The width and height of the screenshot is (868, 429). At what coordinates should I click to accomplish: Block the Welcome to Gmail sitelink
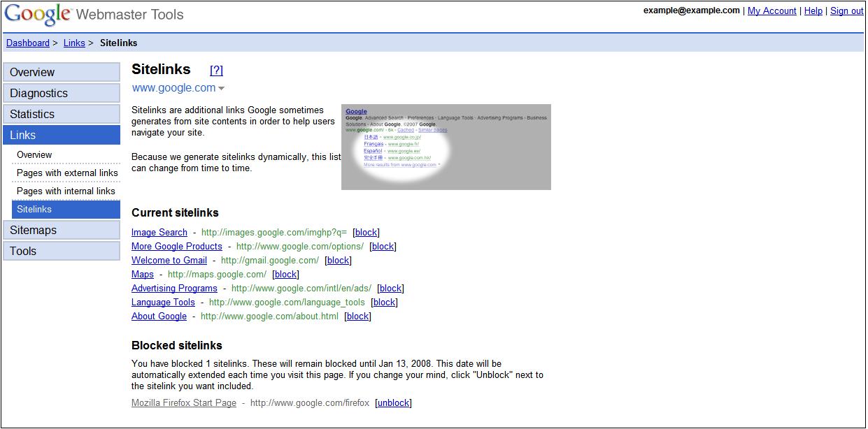(338, 261)
